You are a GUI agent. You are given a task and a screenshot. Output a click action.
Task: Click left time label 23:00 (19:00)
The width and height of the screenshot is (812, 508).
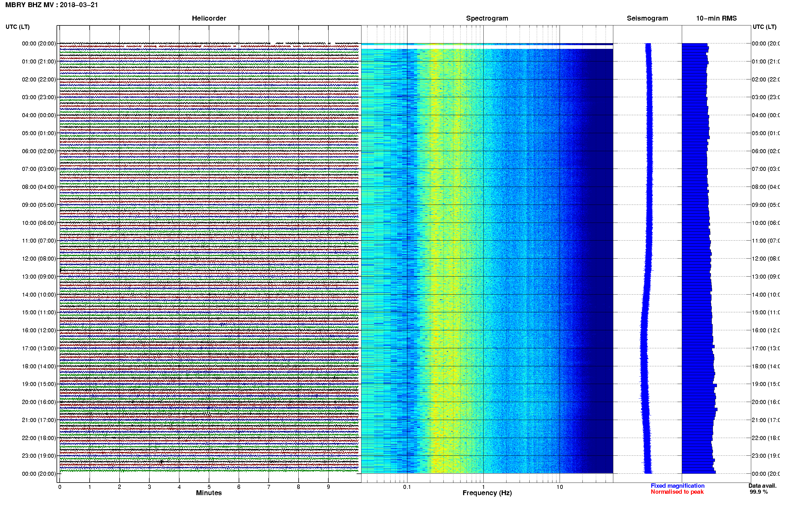click(x=39, y=456)
